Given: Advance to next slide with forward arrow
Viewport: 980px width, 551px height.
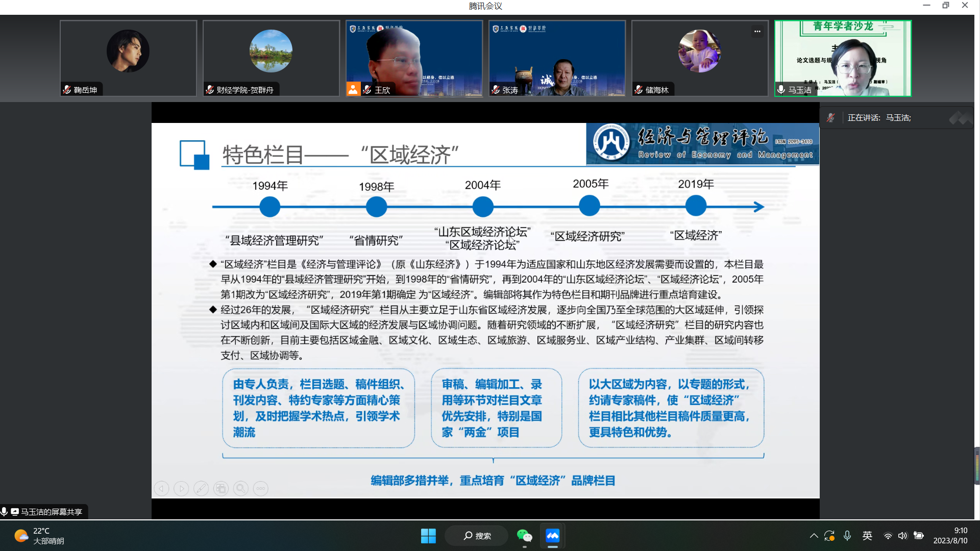Looking at the screenshot, I should tap(181, 488).
